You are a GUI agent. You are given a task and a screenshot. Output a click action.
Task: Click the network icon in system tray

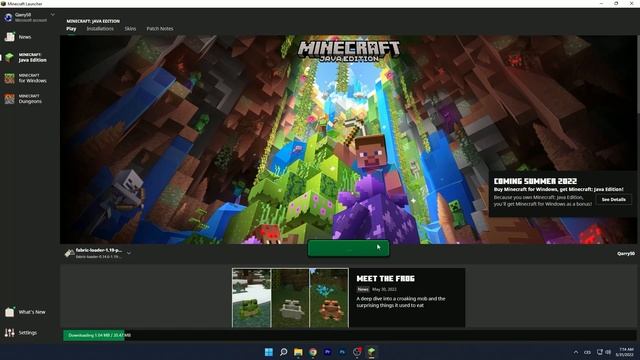(x=600, y=352)
